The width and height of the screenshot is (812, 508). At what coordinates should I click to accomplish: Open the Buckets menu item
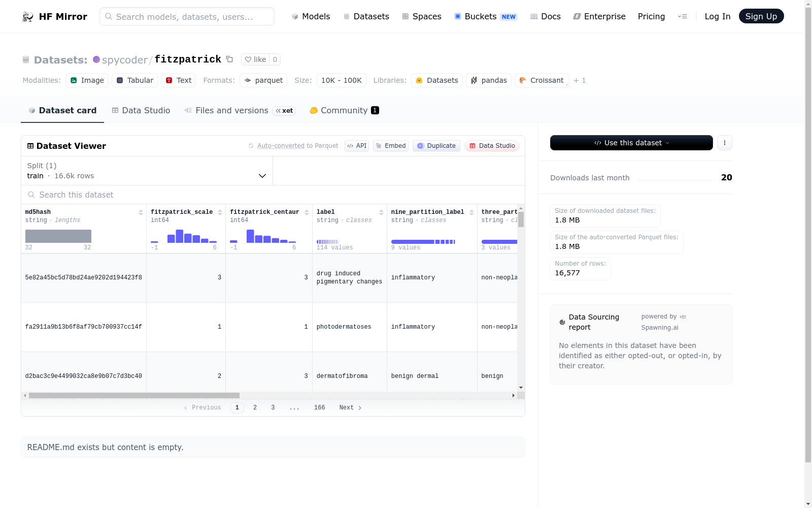[485, 16]
